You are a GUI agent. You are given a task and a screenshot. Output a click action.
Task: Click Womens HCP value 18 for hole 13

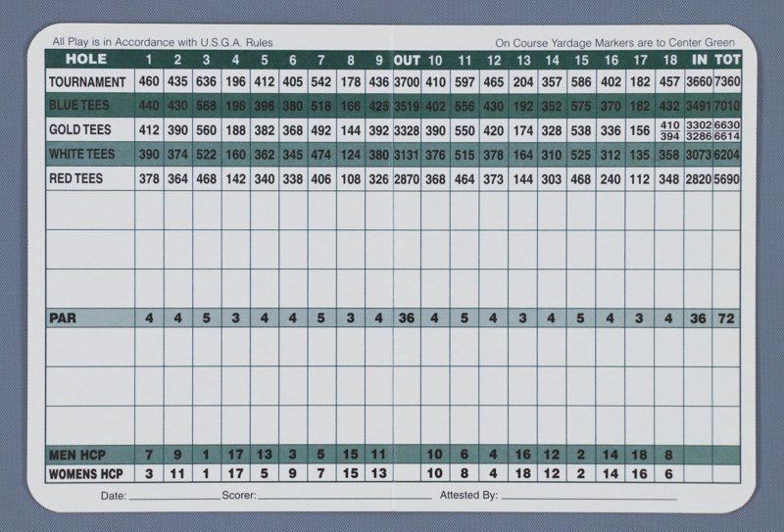(x=522, y=474)
